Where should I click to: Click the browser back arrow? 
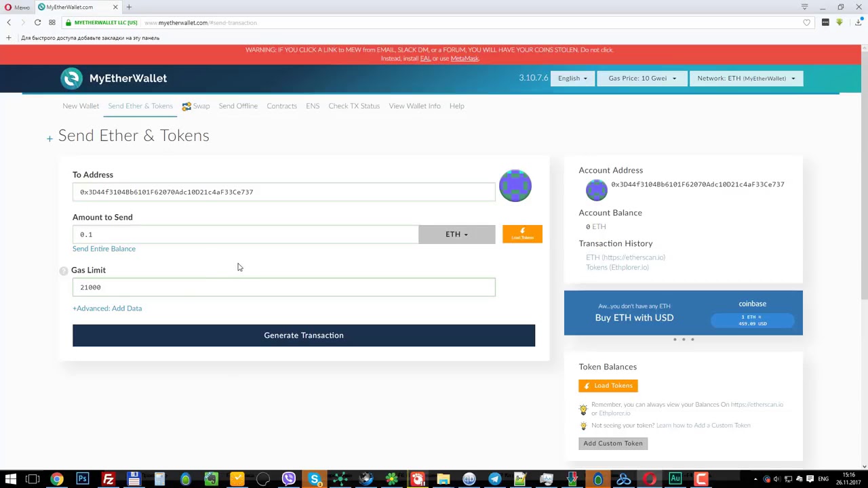pyautogui.click(x=9, y=22)
